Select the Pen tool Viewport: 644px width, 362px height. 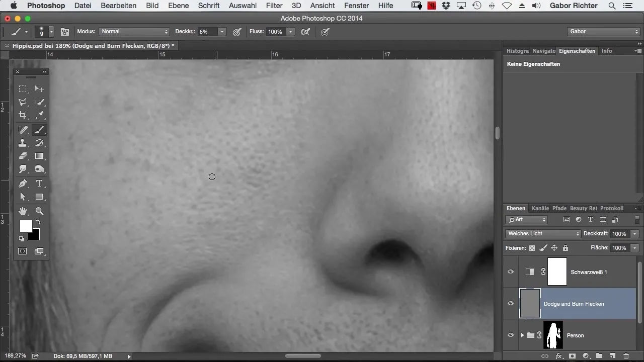[23, 184]
